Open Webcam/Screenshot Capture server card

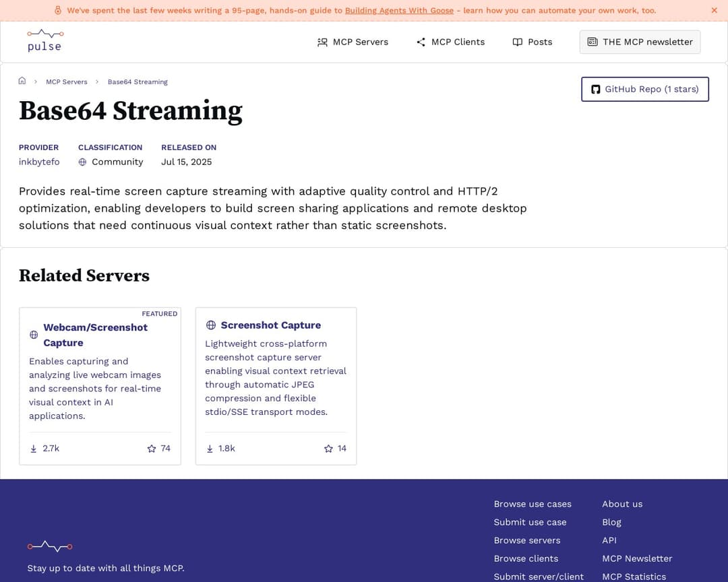(x=95, y=335)
